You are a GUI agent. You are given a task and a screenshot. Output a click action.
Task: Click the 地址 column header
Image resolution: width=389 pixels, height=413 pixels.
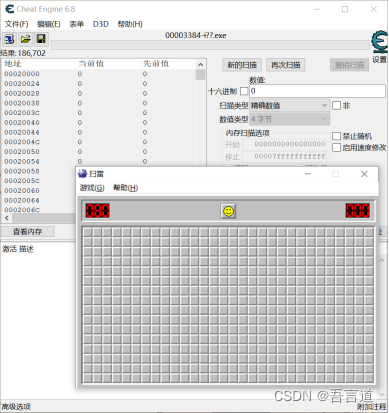coord(38,64)
